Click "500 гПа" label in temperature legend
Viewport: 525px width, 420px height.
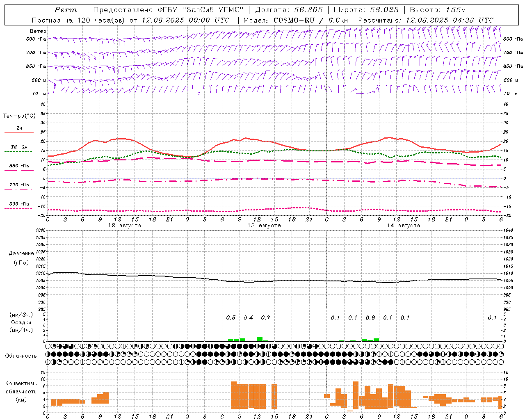tap(19, 204)
